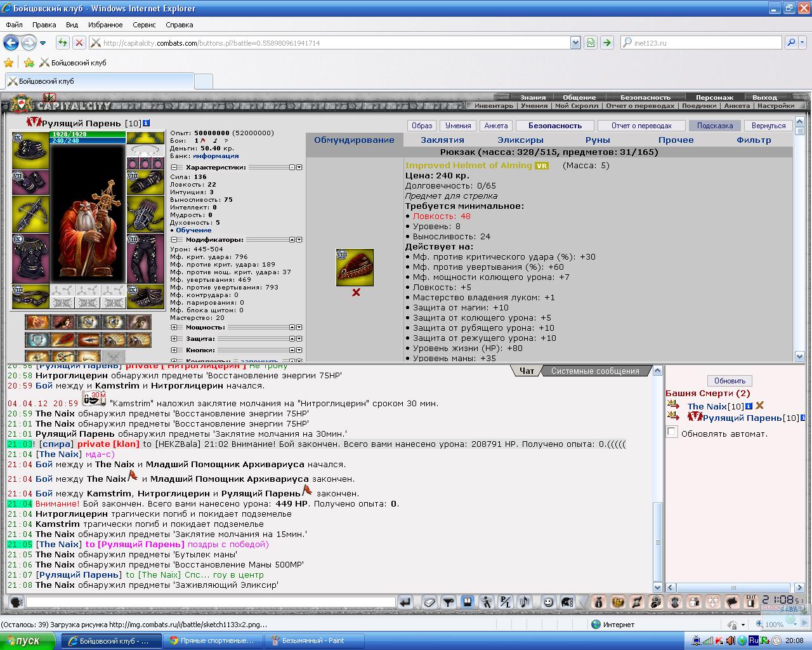Viewport: 812px width, 650px height.
Task: Click the chat head icon left of input
Action: [17, 602]
